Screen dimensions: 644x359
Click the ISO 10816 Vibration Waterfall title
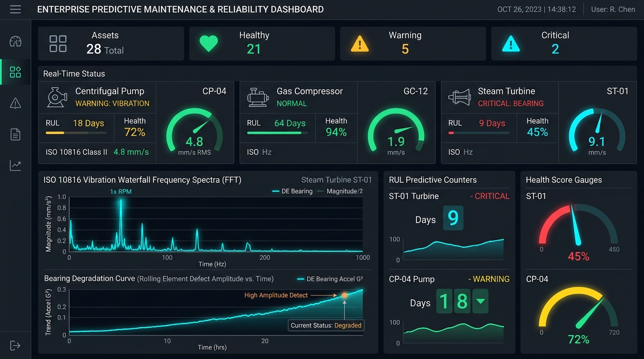coord(142,180)
